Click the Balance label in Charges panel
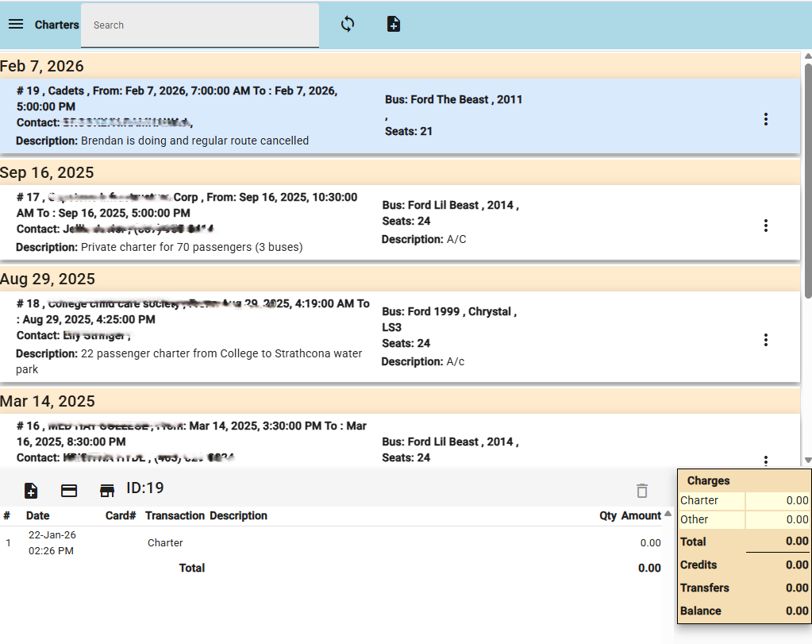 700,611
